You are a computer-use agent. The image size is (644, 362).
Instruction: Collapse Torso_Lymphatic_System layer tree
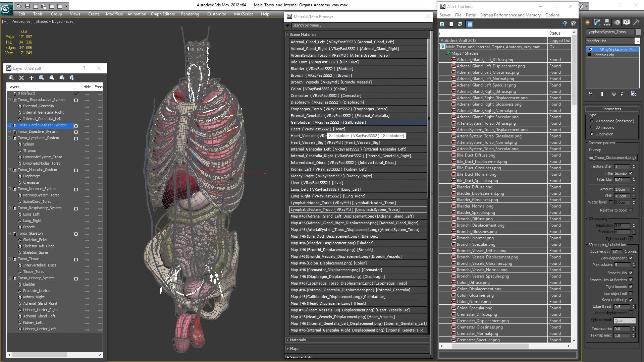9,138
